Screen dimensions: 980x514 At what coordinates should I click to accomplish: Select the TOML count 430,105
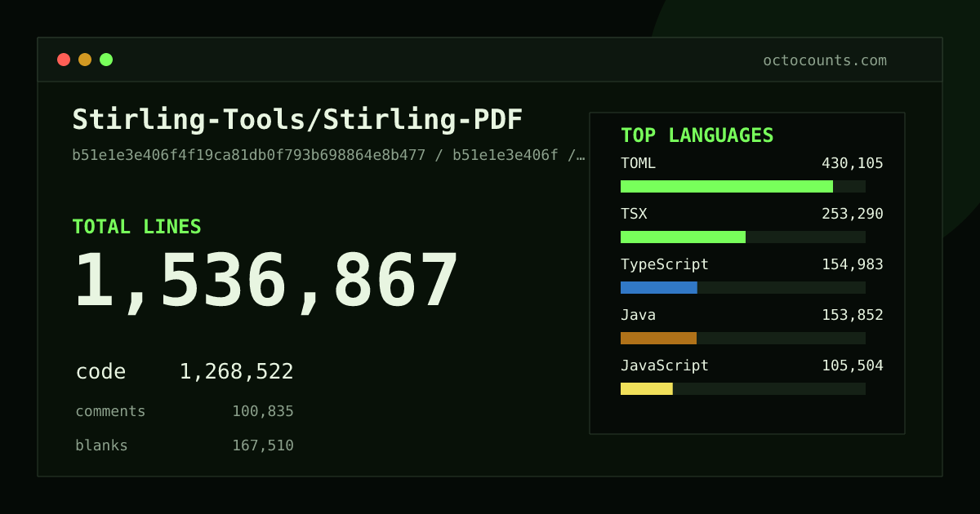point(853,163)
